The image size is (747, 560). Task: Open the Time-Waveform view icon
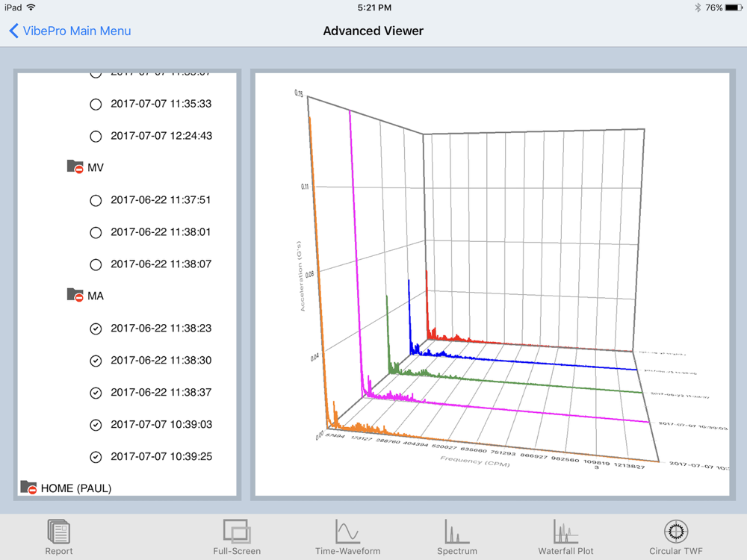(x=347, y=532)
